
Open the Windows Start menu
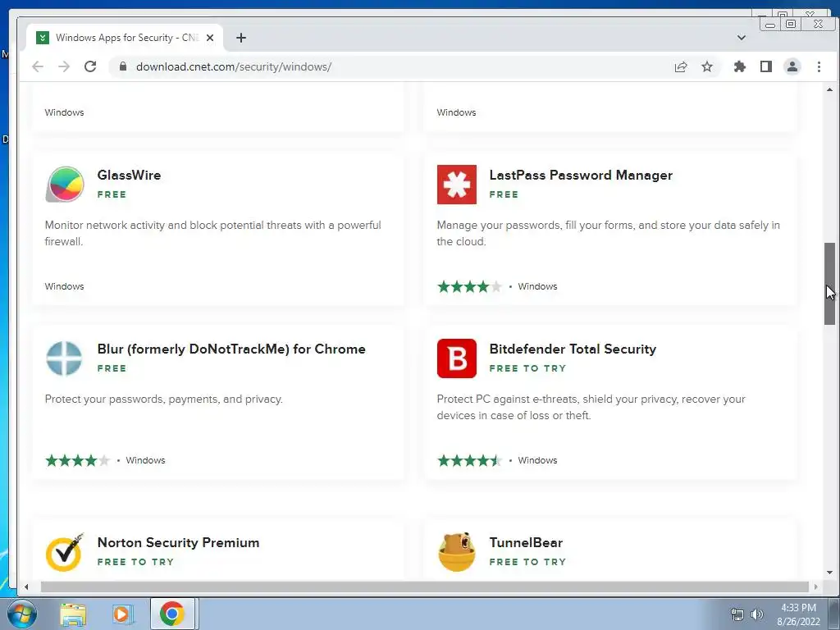[x=22, y=614]
